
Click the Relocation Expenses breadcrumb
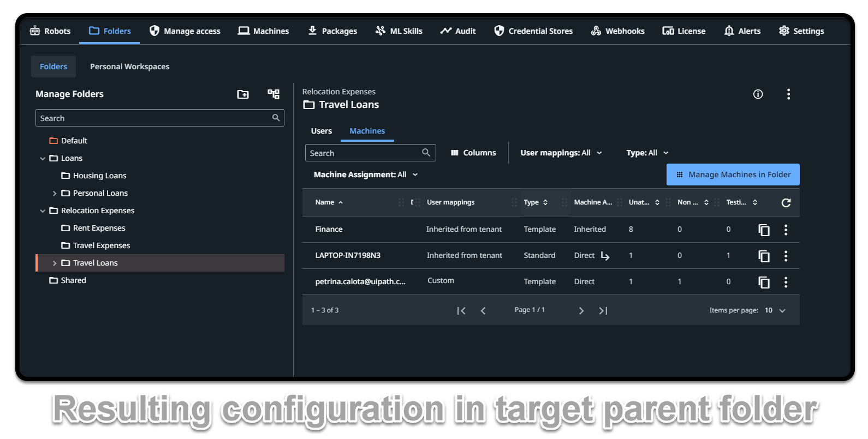(x=339, y=92)
